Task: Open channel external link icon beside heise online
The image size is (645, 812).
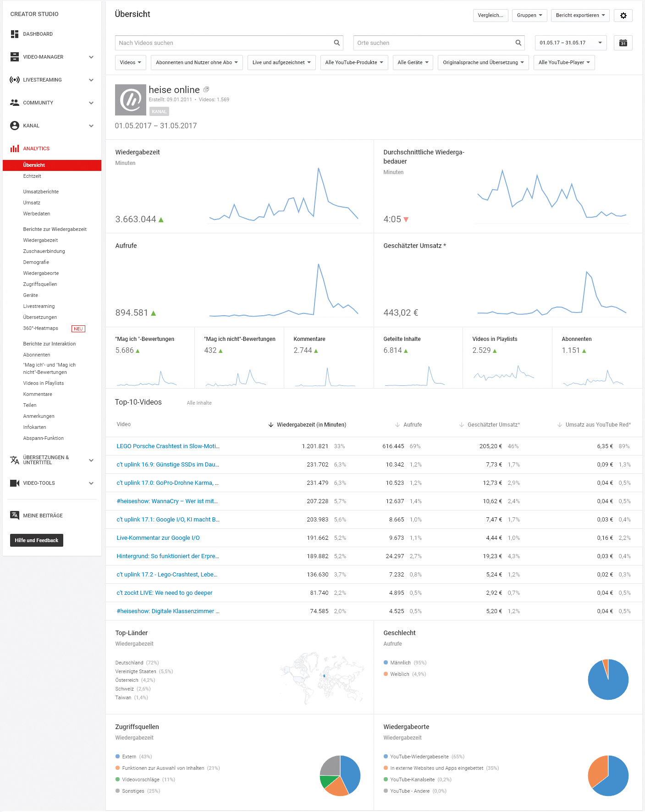Action: (206, 89)
